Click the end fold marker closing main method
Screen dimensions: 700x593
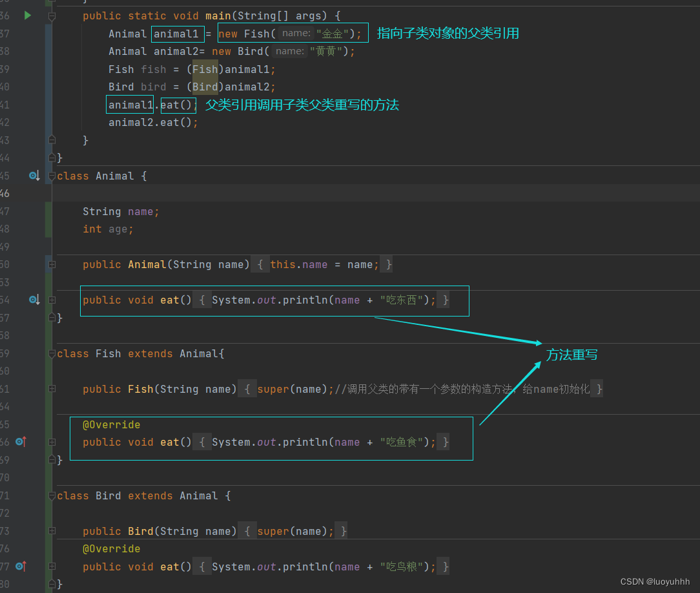(x=52, y=140)
